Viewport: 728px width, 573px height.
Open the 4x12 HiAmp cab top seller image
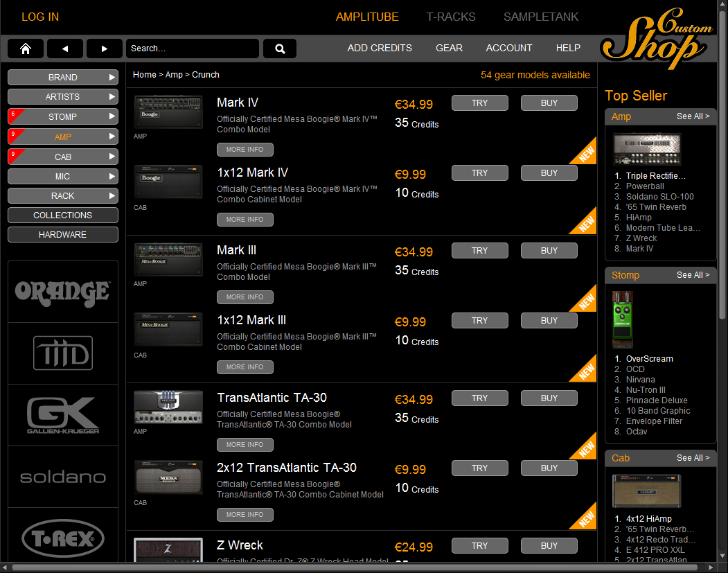point(647,491)
